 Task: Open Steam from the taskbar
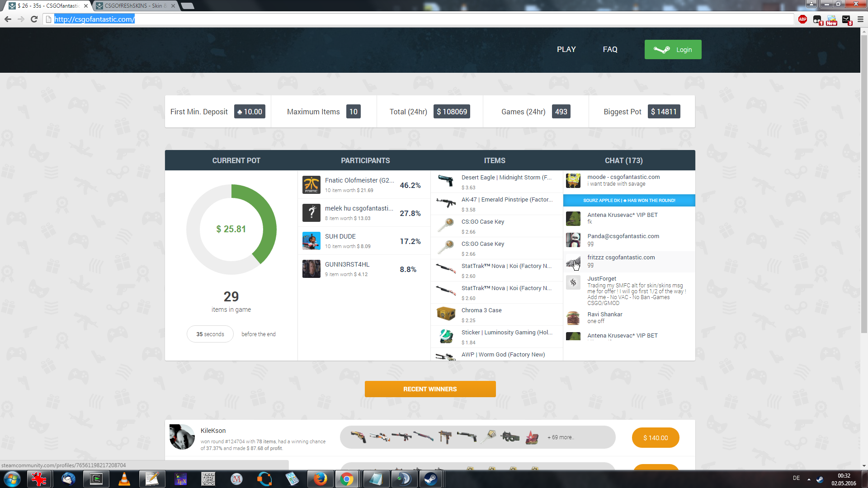(430, 479)
